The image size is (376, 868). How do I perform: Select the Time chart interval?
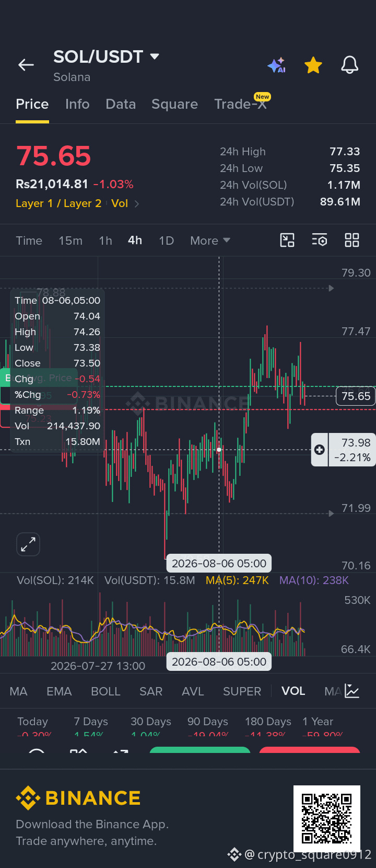pos(29,241)
